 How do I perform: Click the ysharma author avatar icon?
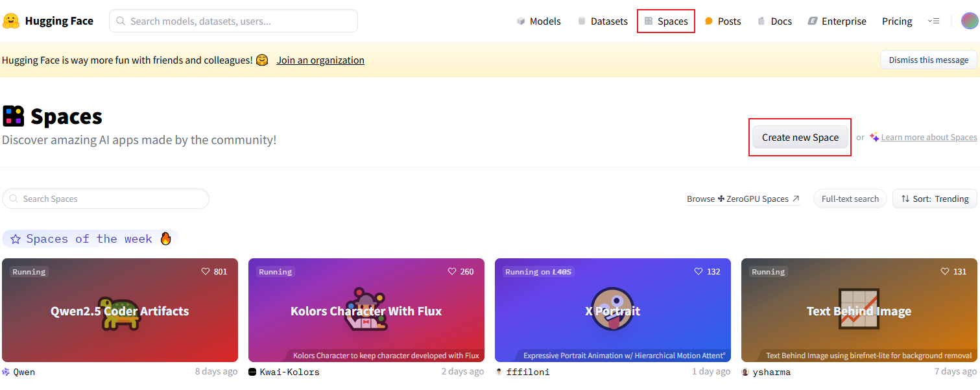(745, 372)
